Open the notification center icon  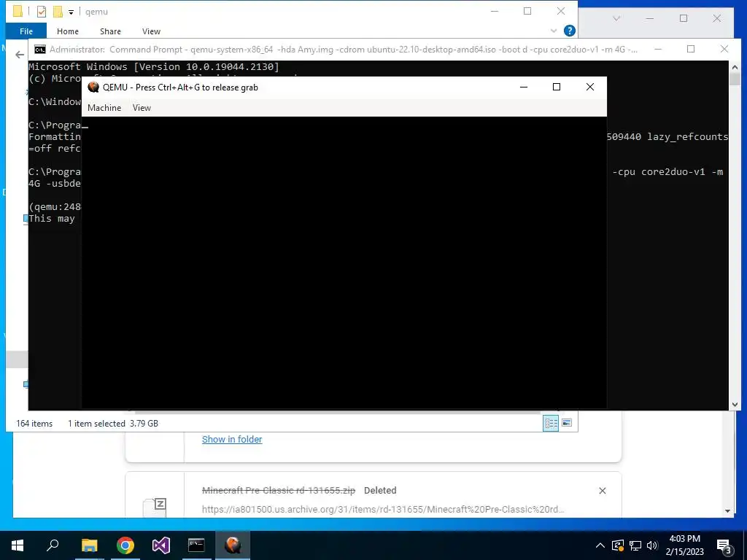pos(724,545)
